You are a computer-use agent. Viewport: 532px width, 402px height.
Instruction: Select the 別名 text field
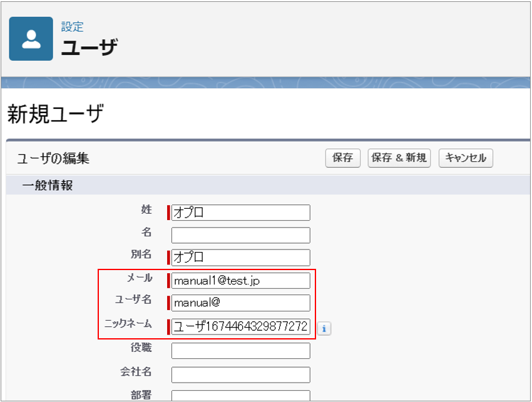pos(240,258)
